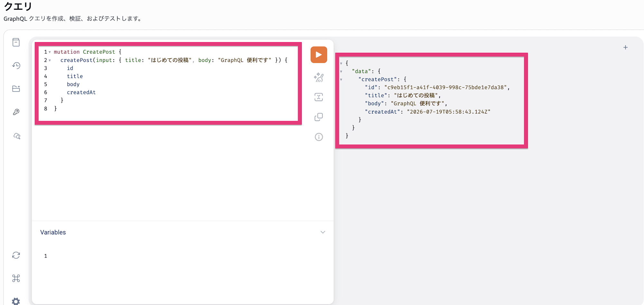Run the CreatePost mutation with play button
The width and height of the screenshot is (644, 305).
[x=319, y=55]
